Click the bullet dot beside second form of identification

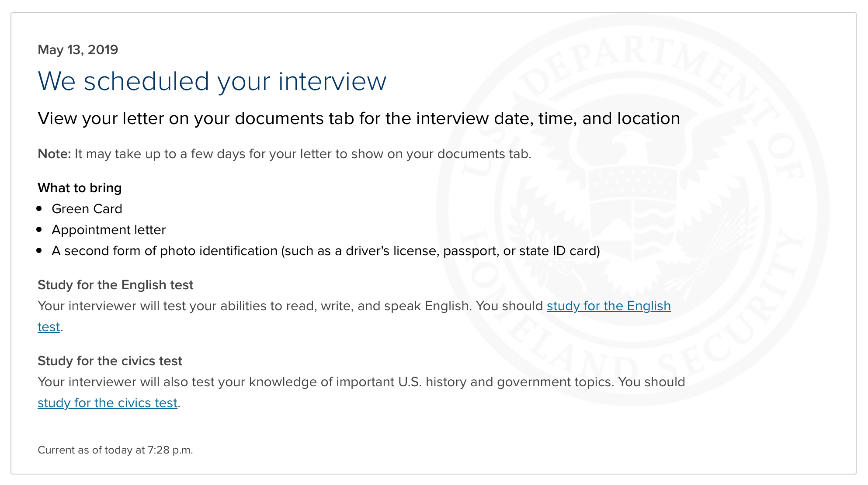click(39, 250)
